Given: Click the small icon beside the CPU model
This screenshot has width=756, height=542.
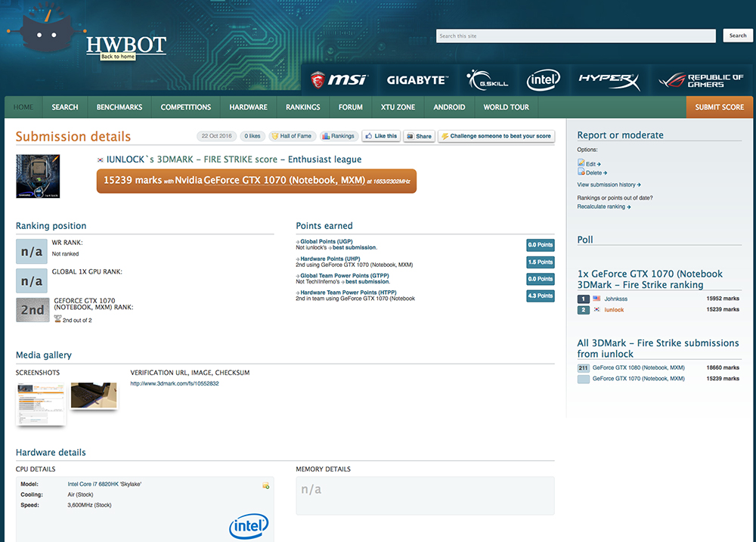Looking at the screenshot, I should pyautogui.click(x=265, y=485).
